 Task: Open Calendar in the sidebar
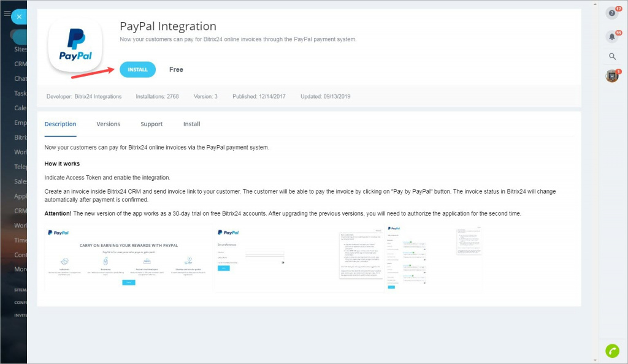(x=20, y=108)
